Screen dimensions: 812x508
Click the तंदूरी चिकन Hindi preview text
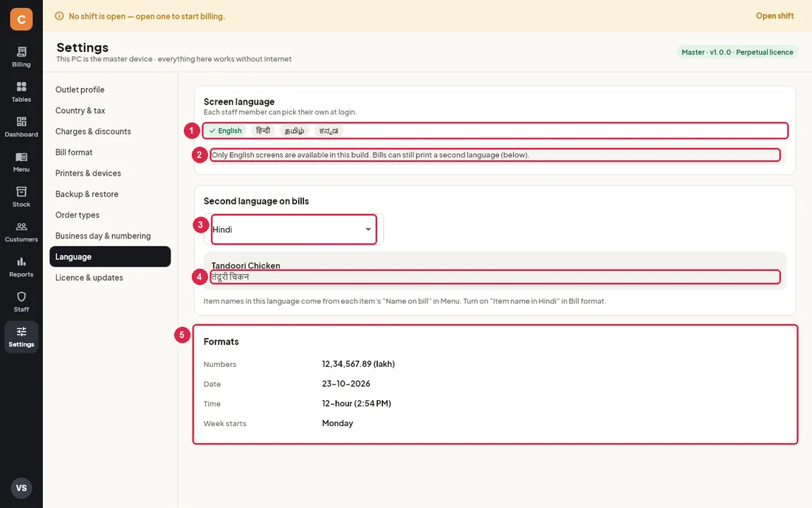(x=230, y=277)
